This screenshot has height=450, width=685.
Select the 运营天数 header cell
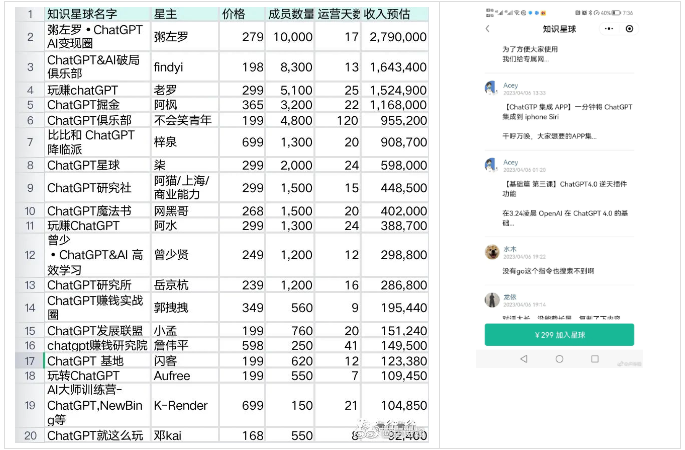tap(338, 14)
